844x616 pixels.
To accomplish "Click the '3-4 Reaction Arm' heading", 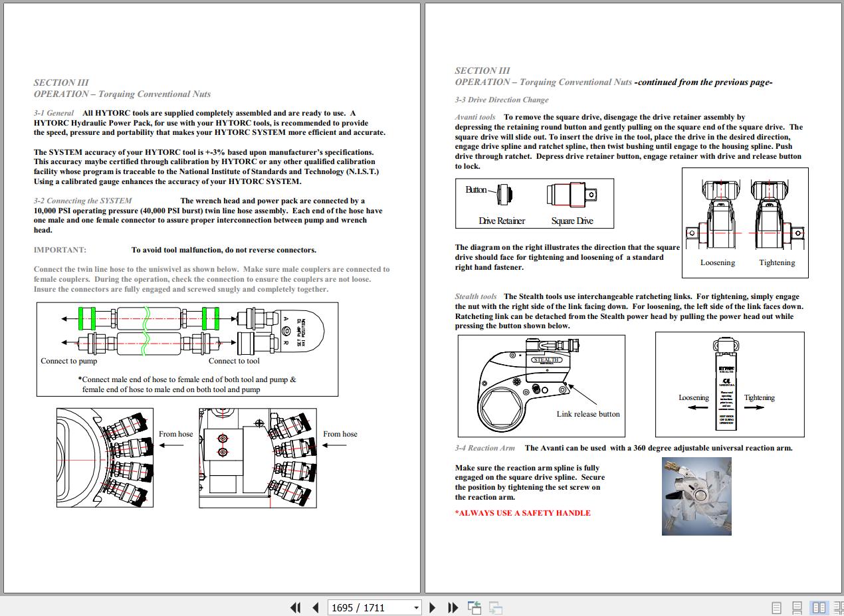I will coord(485,448).
